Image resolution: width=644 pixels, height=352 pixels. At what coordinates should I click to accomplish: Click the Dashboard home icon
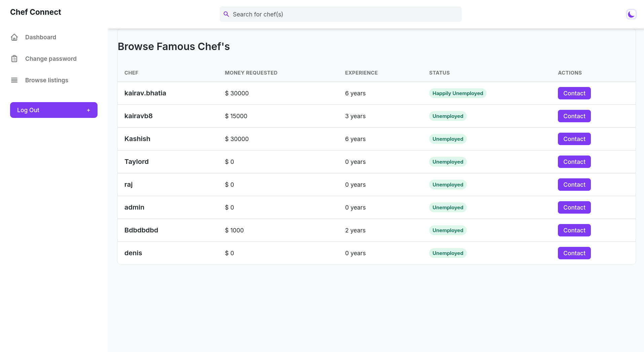14,37
